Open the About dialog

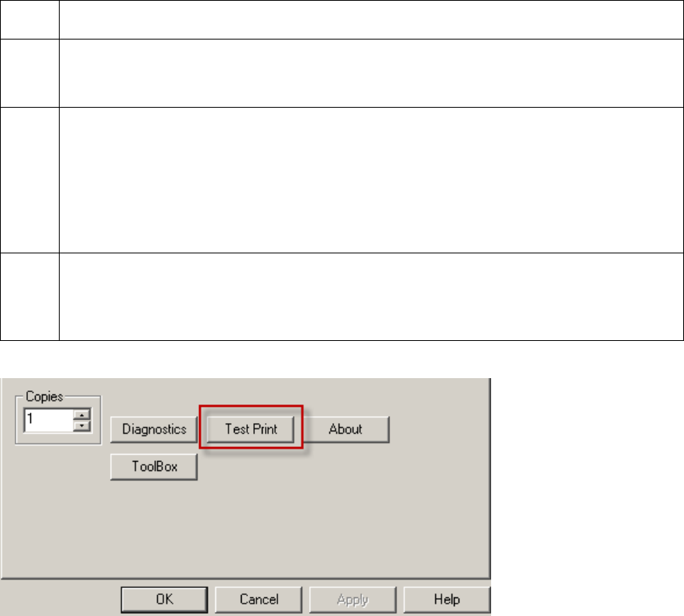coord(345,429)
